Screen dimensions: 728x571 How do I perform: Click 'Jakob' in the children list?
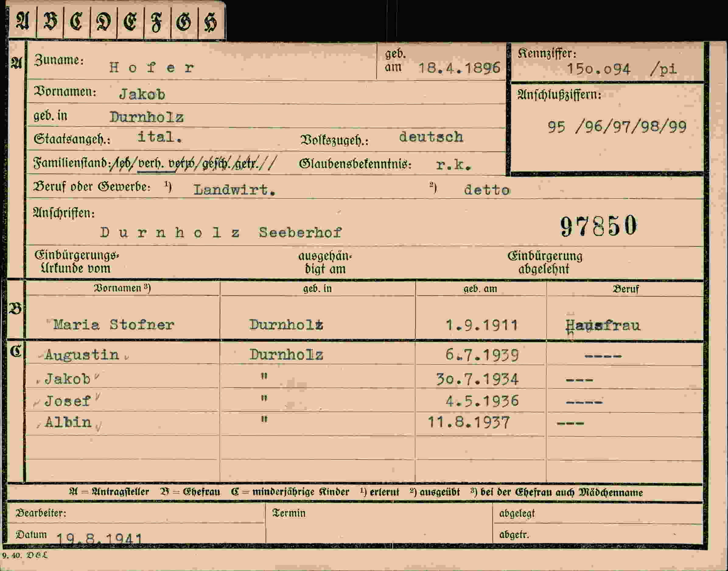[x=68, y=379]
